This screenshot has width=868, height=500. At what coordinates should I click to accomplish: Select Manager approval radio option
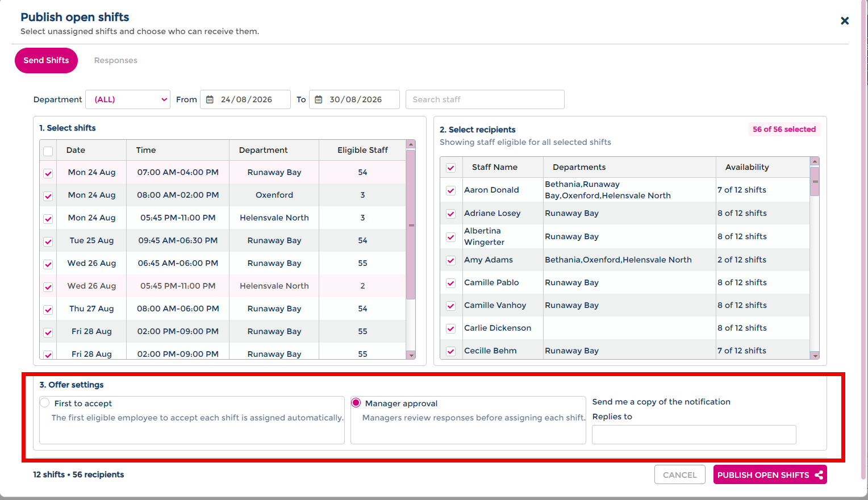[356, 403]
